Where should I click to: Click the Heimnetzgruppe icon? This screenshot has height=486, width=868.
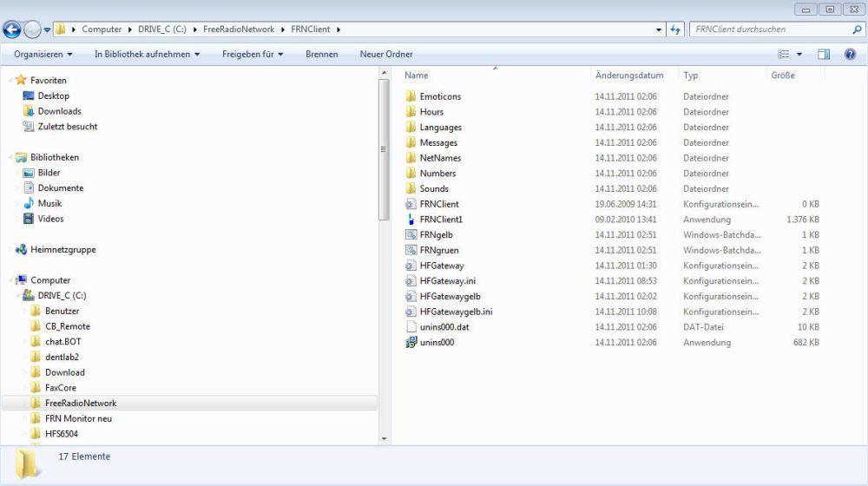[x=21, y=250]
